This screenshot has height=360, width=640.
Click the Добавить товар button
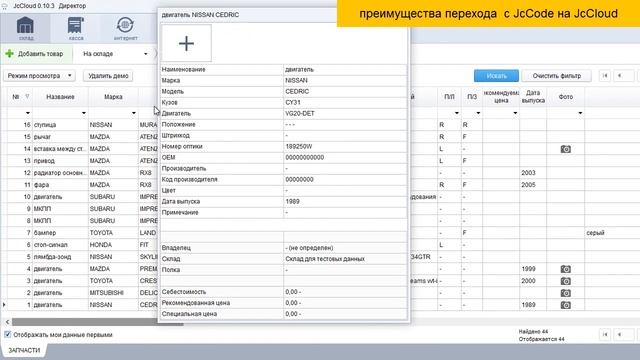[36, 53]
